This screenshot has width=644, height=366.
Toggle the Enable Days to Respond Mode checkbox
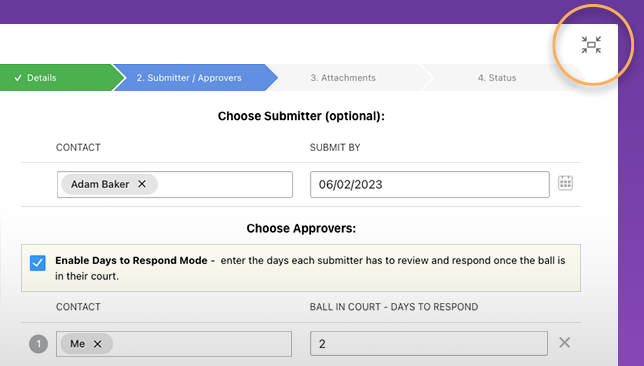(x=37, y=263)
